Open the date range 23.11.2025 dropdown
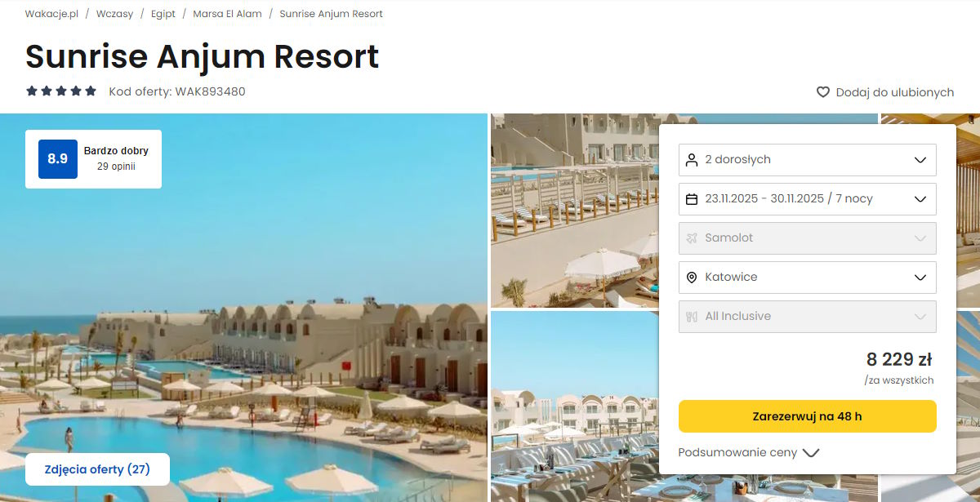This screenshot has height=502, width=980. point(808,198)
